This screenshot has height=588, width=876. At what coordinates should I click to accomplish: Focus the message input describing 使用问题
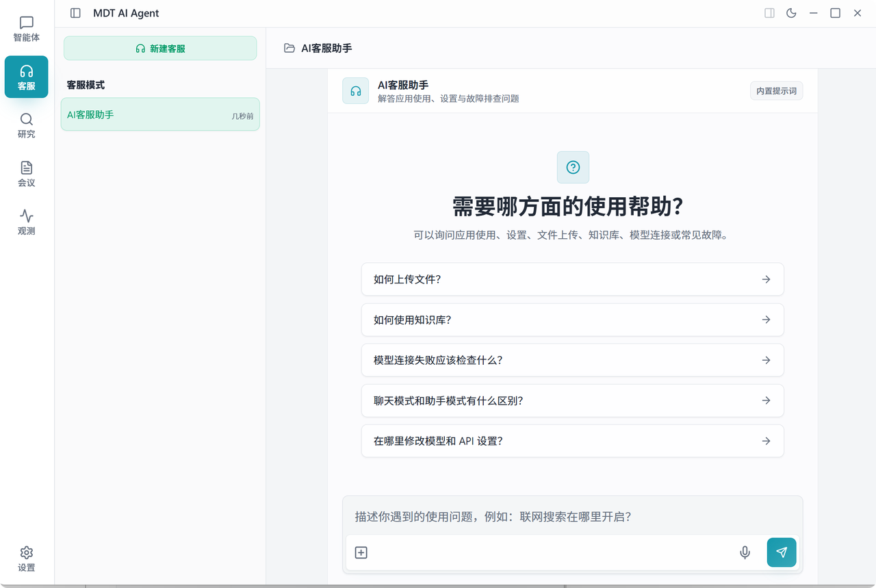(x=573, y=516)
